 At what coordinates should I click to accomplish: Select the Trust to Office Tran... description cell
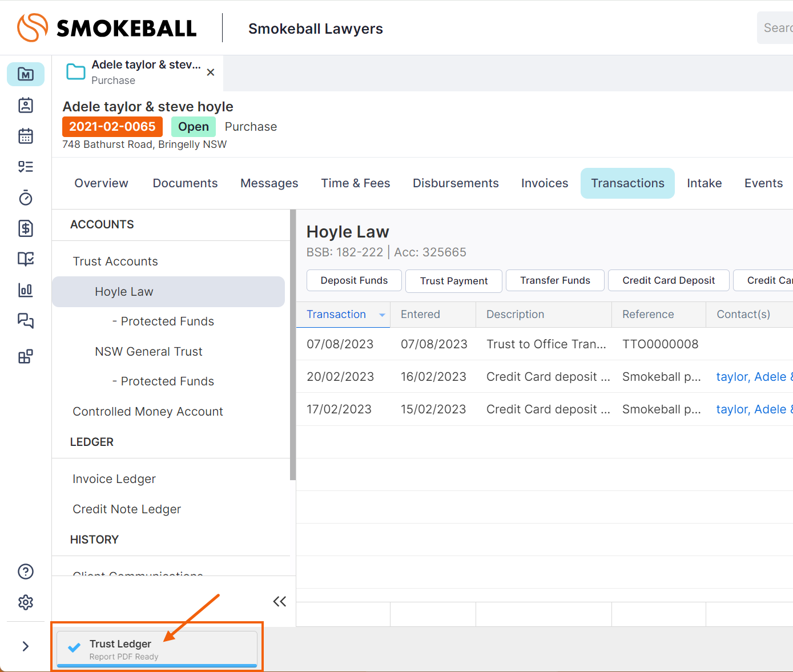pyautogui.click(x=546, y=344)
